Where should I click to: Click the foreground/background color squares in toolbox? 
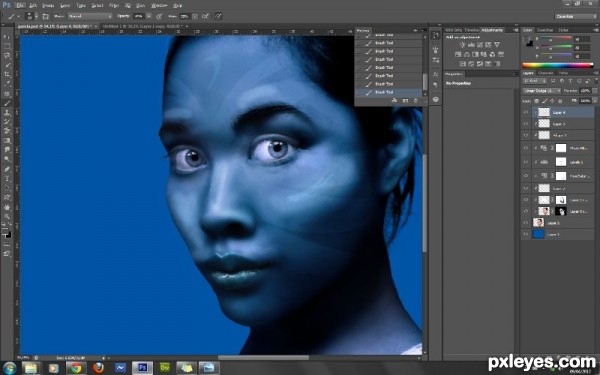(x=7, y=233)
